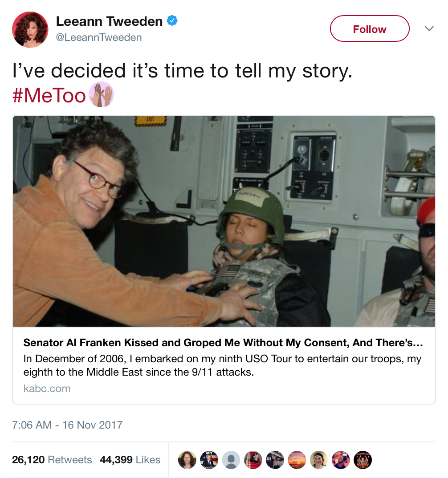Open the dark-haired woman liker avatar
Screen dimensions: 448x478
(x=275, y=460)
